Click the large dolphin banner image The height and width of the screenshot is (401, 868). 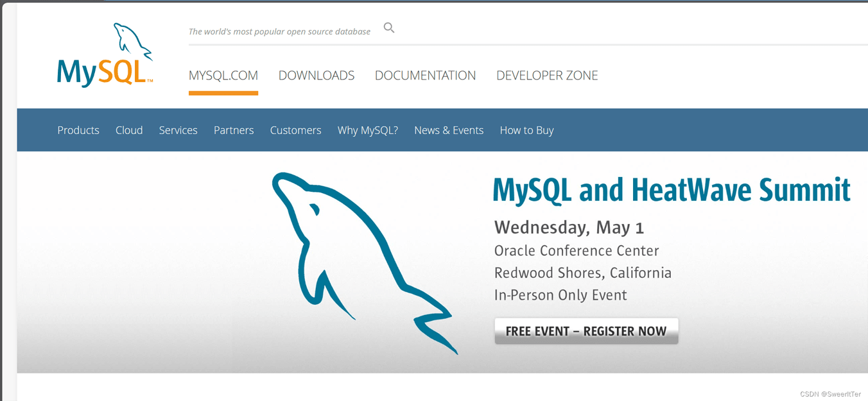point(365,263)
